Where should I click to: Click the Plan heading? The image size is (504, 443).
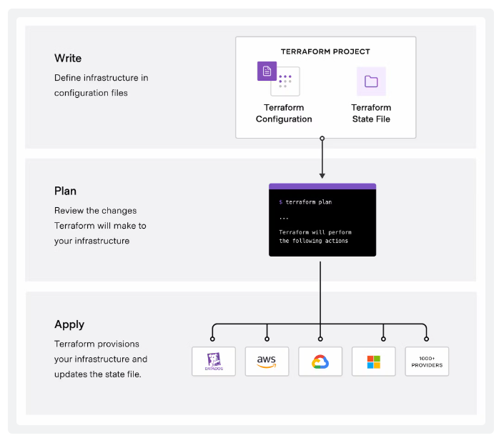click(65, 191)
